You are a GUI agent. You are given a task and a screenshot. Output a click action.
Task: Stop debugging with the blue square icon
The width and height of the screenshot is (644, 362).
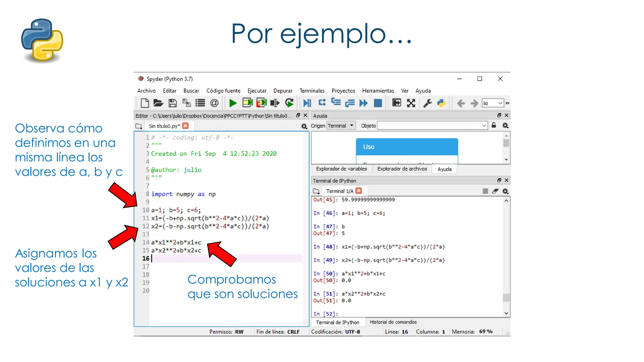[378, 103]
